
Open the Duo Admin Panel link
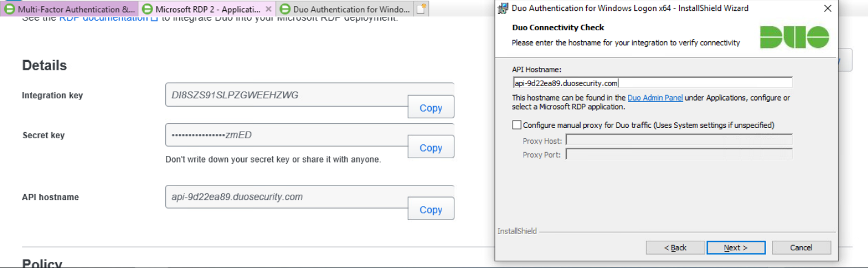click(x=655, y=98)
